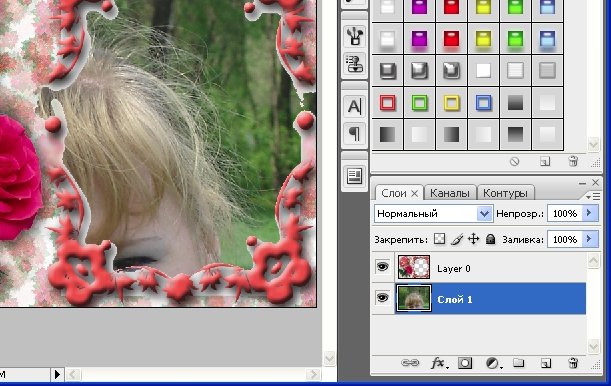Switch to the Слои tab
Viewport: 611px width, 386px height.
tap(394, 193)
